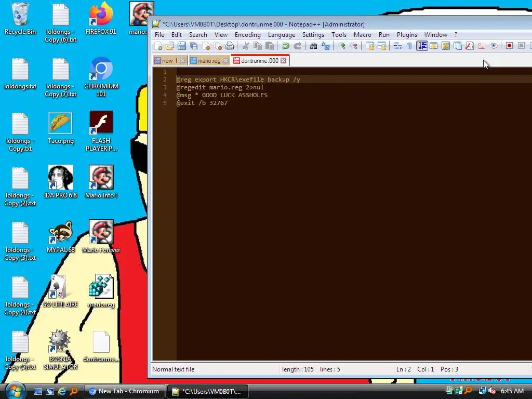Open the Search menu
The height and width of the screenshot is (399, 532).
[x=198, y=35]
